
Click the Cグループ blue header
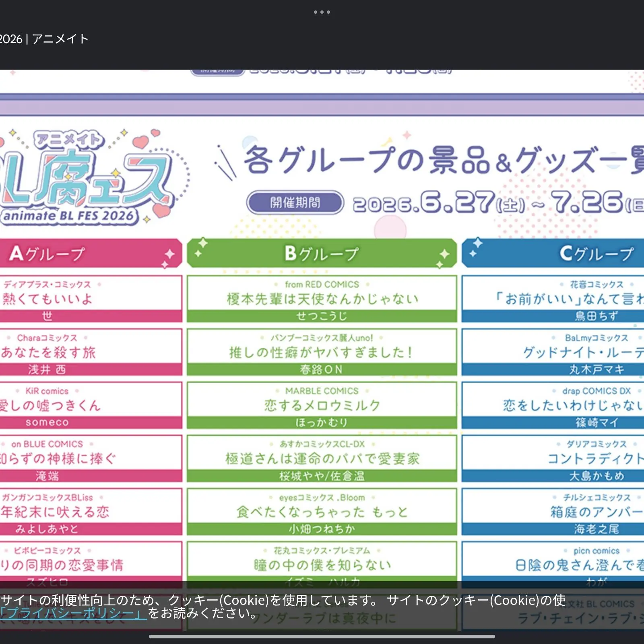point(553,253)
